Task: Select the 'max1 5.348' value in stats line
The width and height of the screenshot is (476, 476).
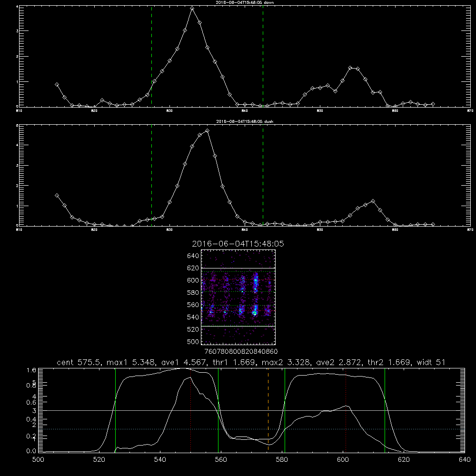Action: click(x=130, y=362)
